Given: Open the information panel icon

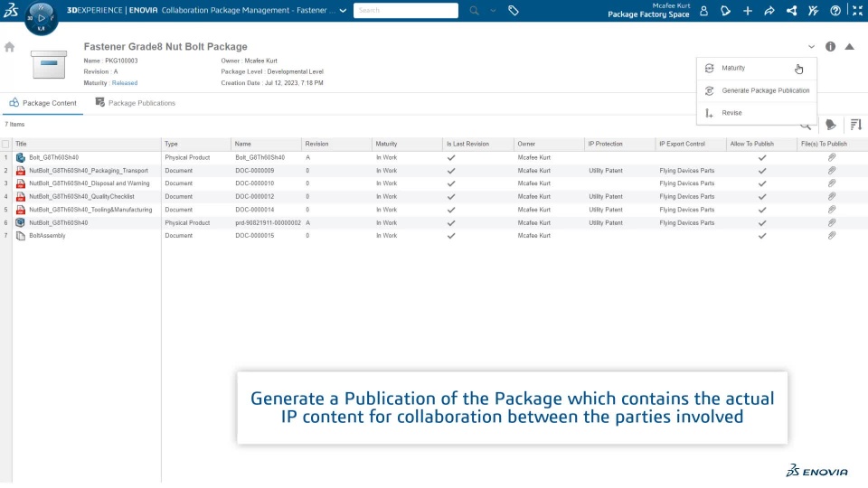Looking at the screenshot, I should tap(830, 47).
